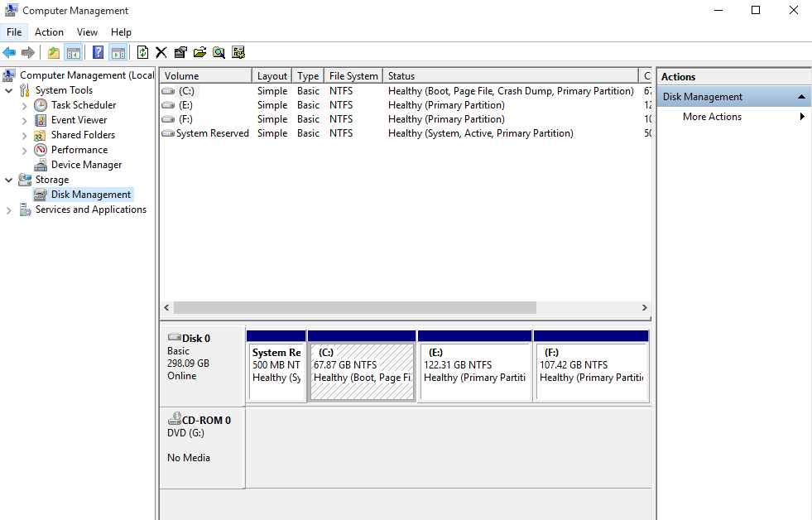Open the View menu
812x520 pixels.
pos(87,31)
